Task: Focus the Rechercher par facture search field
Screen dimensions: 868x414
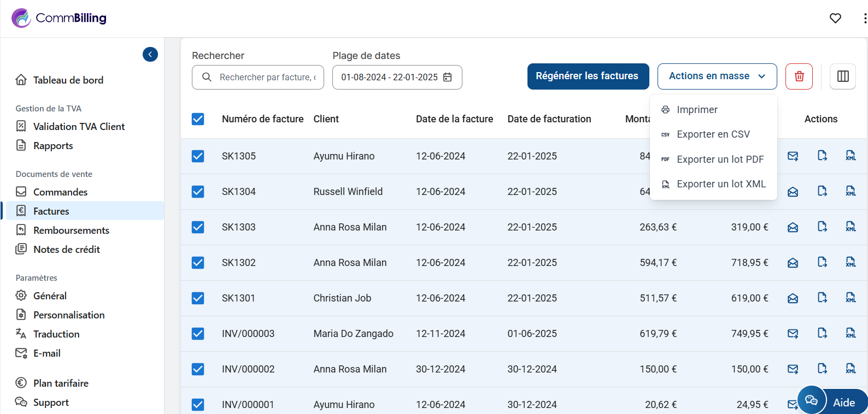Action: point(267,78)
